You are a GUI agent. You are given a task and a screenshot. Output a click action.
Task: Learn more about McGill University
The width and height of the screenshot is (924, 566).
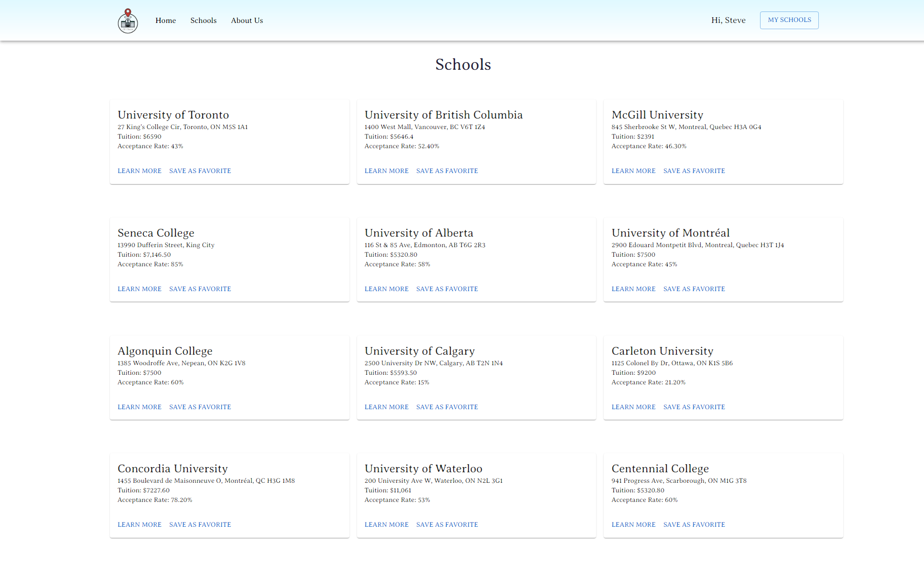633,171
